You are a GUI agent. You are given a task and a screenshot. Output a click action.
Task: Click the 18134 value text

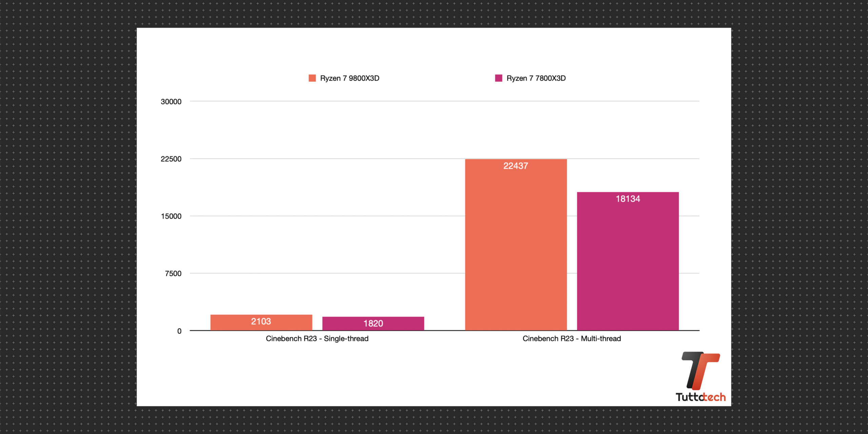point(628,199)
